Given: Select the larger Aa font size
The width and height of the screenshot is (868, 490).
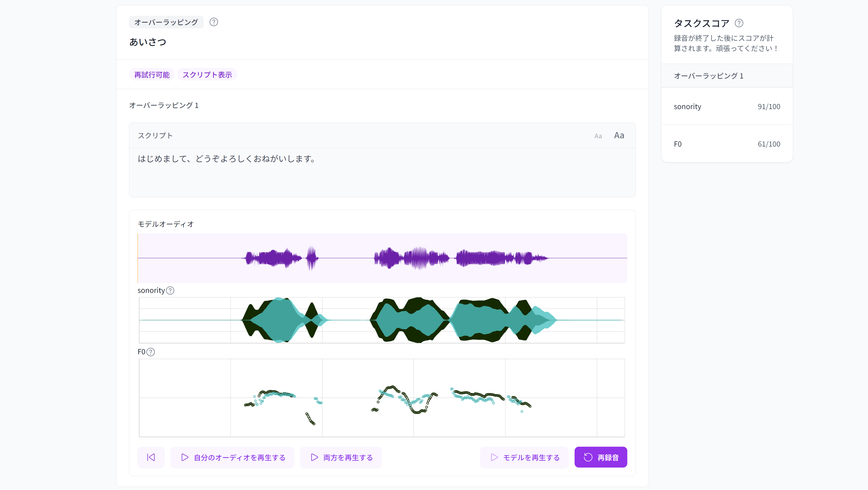Looking at the screenshot, I should pos(619,135).
